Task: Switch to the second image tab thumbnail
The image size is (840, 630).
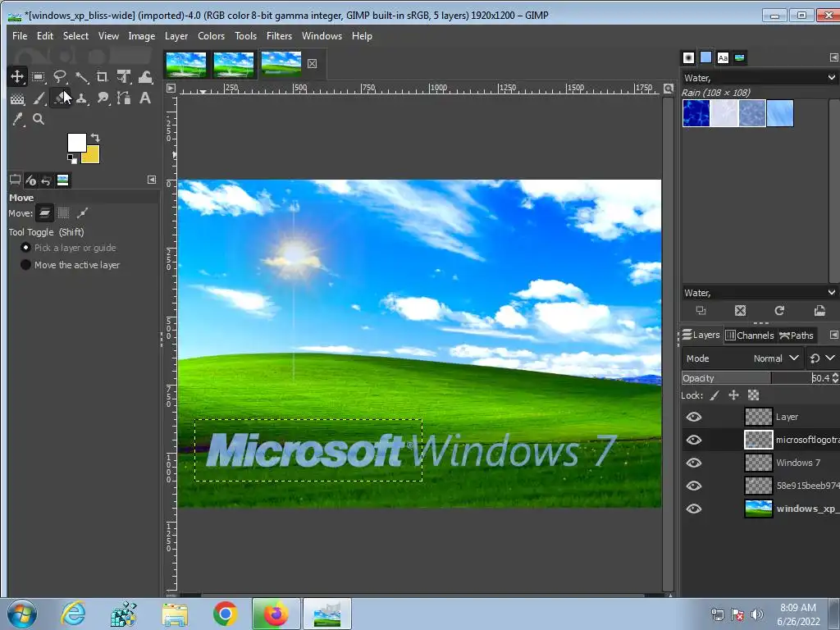Action: [234, 64]
